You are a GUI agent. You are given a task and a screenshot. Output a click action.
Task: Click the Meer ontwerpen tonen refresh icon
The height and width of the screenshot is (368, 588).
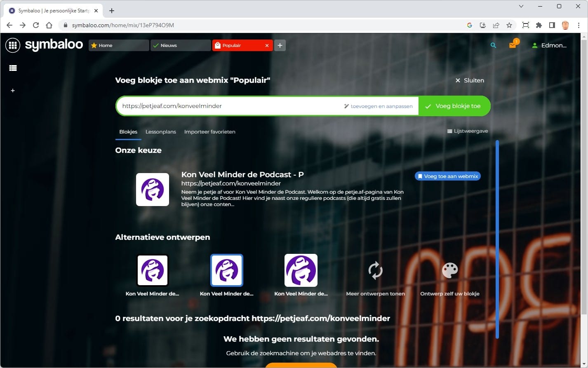pos(375,270)
